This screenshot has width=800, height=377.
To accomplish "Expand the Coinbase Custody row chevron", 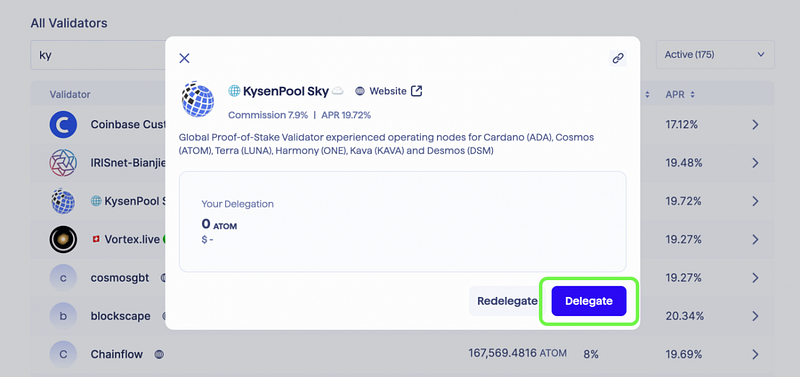I will (756, 124).
